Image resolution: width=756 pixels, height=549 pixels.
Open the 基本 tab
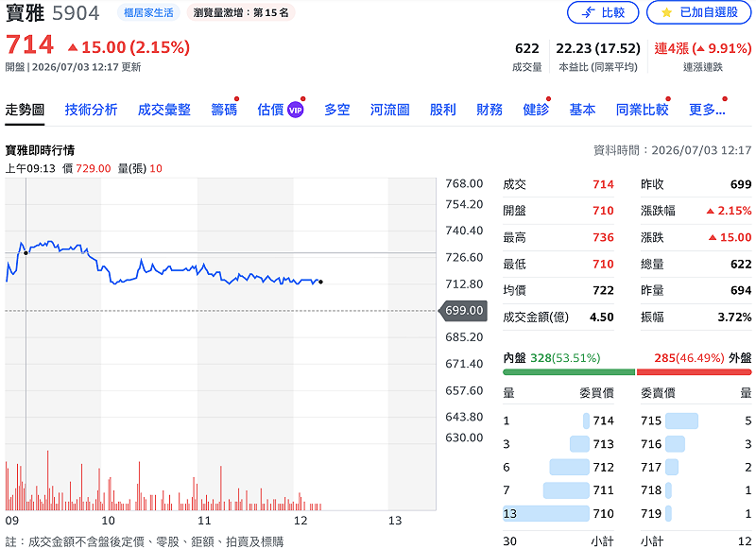click(x=582, y=110)
